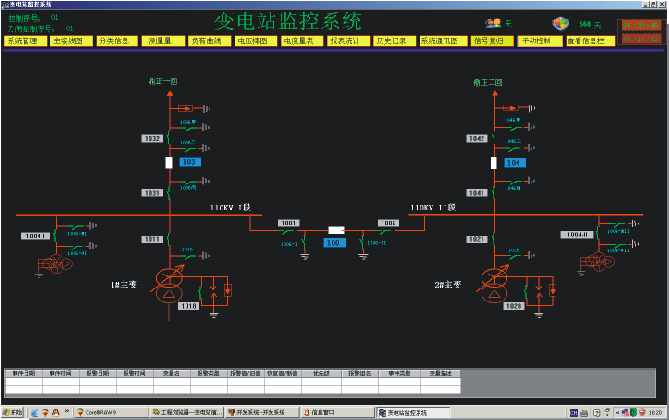Toggle the switch labeled 1041
Screen dimensions: 669x420
(475, 192)
